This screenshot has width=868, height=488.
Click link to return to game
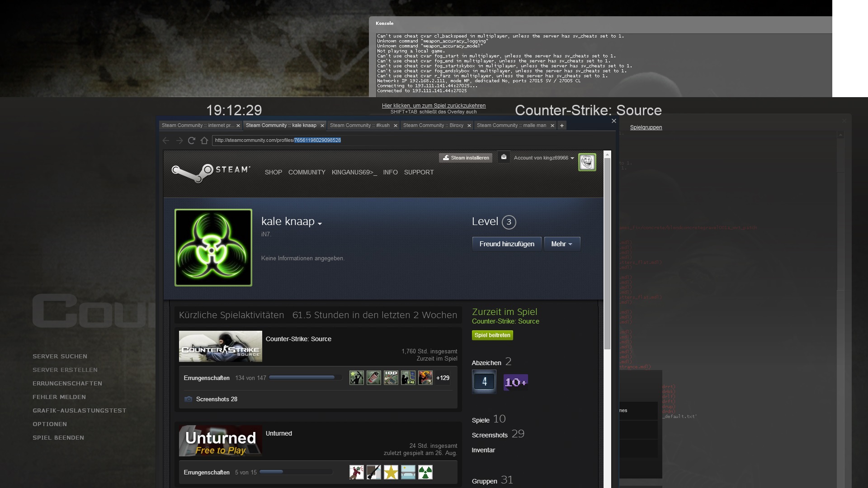click(x=434, y=106)
